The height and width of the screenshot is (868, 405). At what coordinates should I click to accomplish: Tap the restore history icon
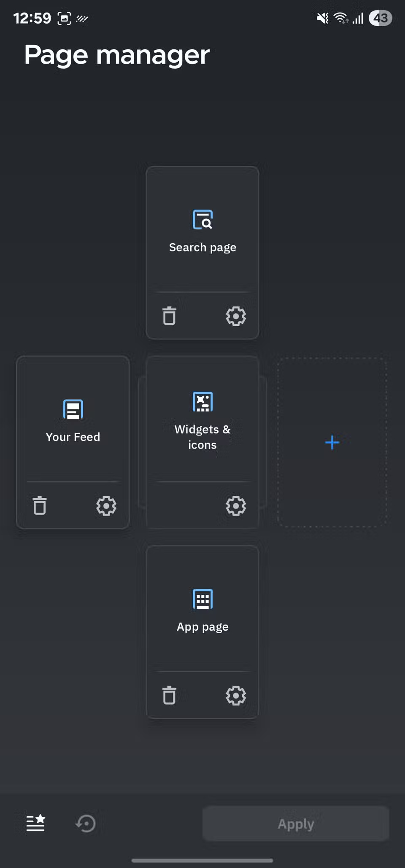click(x=86, y=823)
